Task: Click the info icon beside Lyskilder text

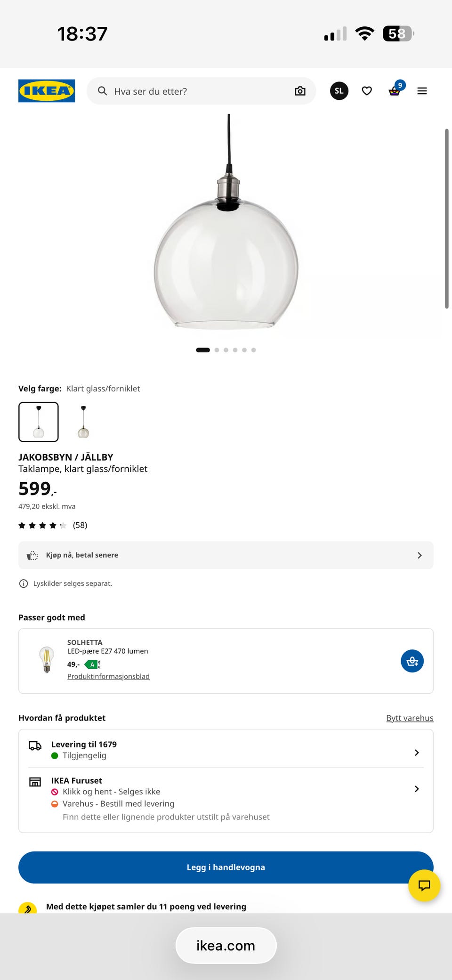Action: pyautogui.click(x=23, y=583)
